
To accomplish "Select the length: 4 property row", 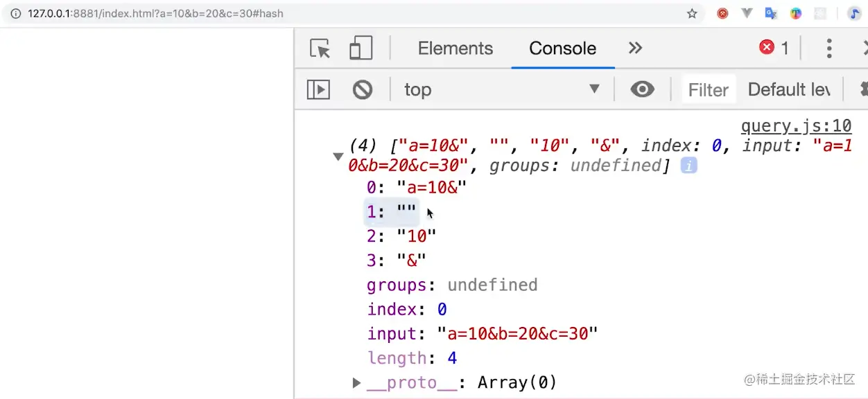I will [412, 358].
